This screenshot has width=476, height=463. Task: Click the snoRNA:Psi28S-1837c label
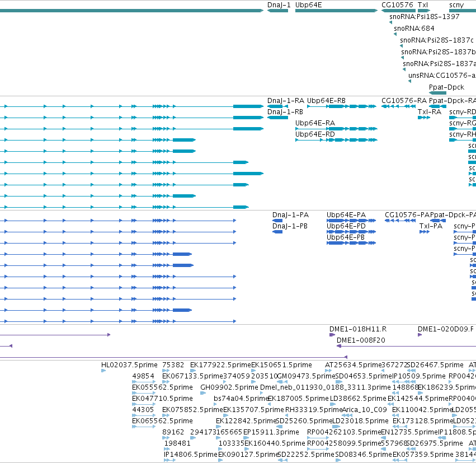[x=436, y=40]
